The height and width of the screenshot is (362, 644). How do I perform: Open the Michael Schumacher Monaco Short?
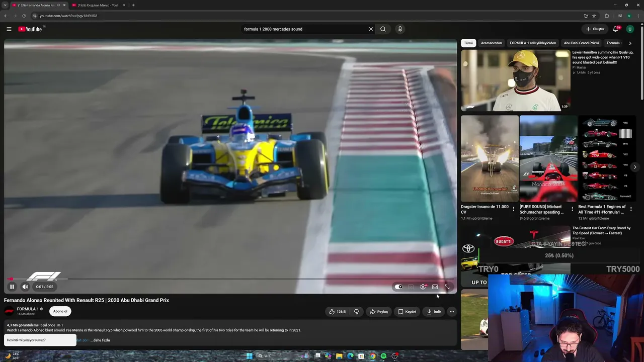(x=548, y=159)
